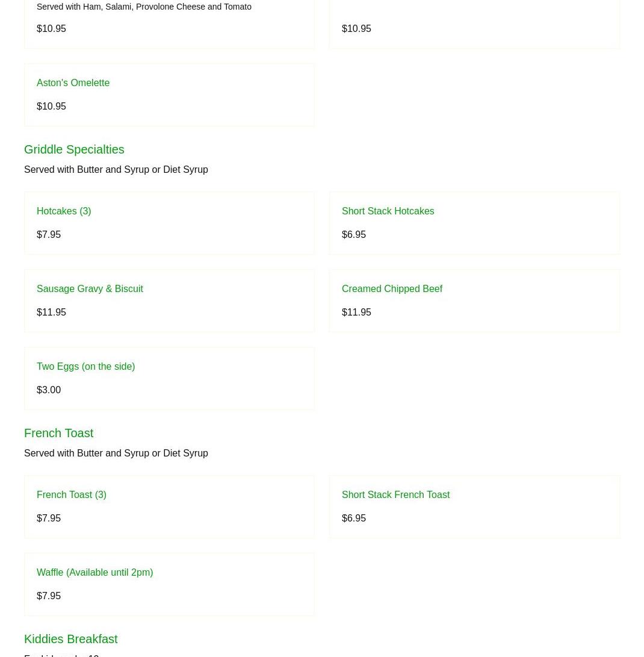Open the French Toast (3) item
The height and width of the screenshot is (657, 644).
coord(72,495)
